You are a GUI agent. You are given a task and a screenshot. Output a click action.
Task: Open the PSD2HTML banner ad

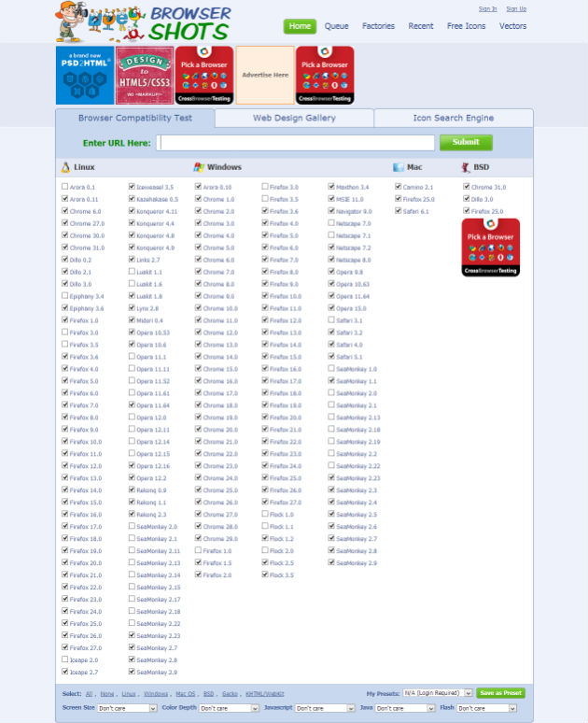(x=85, y=75)
